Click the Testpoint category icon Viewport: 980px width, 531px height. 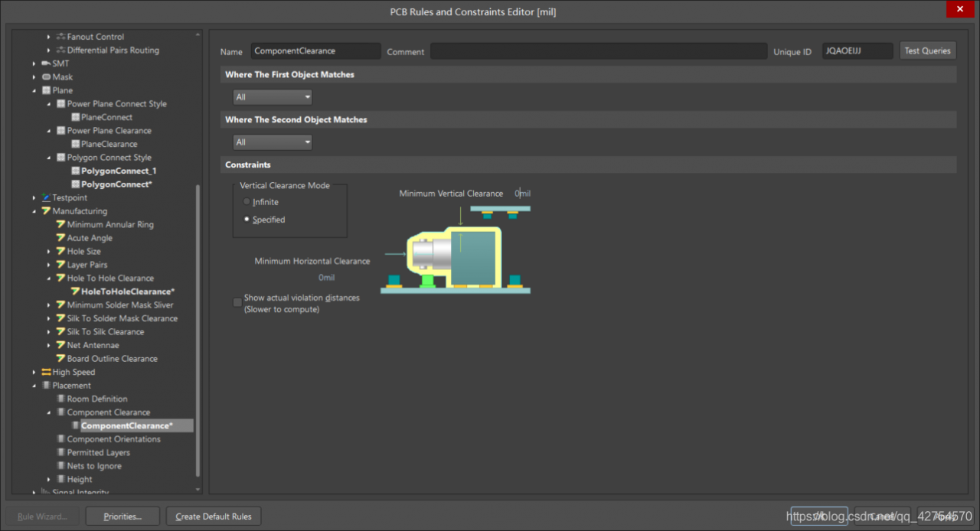click(x=46, y=197)
